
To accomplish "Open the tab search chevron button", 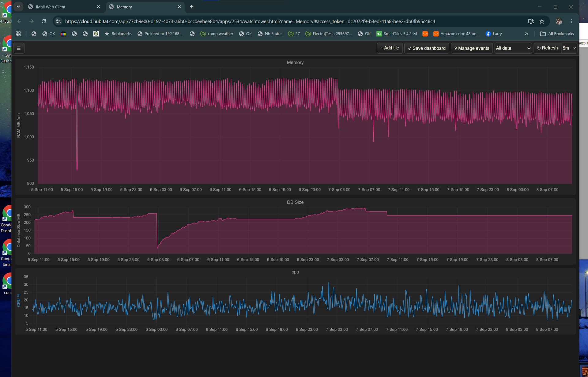I will click(x=18, y=6).
